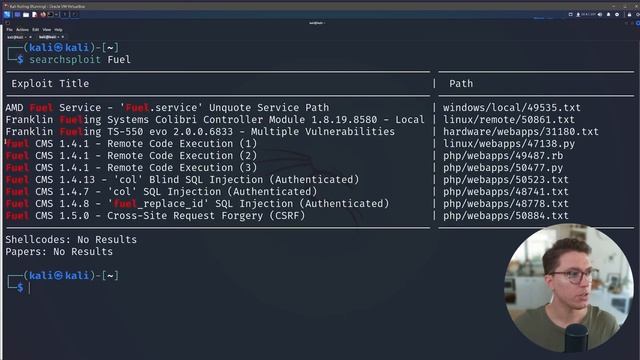The height and width of the screenshot is (360, 640).
Task: Close the first kali@kali tab
Action: [30, 37]
